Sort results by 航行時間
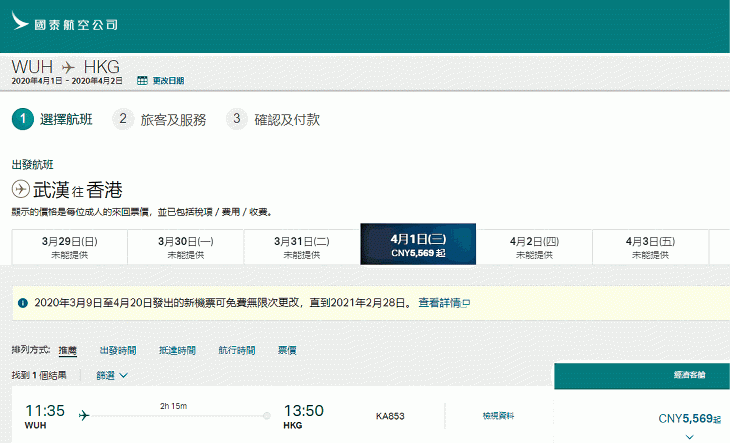The width and height of the screenshot is (730, 443). click(x=237, y=350)
